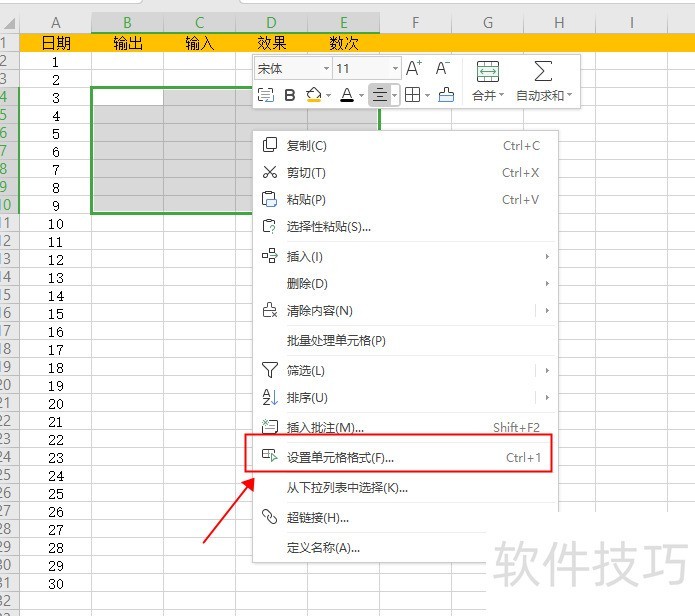Expand the 删除(D) submenu arrow
The image size is (695, 616).
coord(547,283)
